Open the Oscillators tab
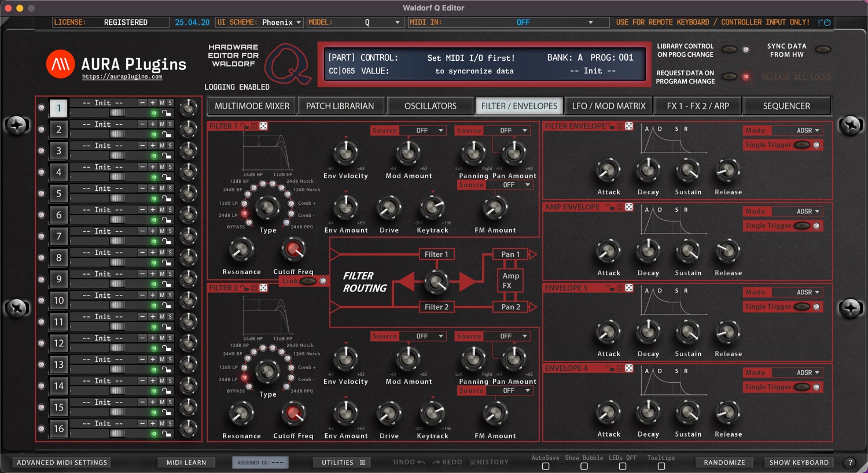868x473 pixels. 430,106
